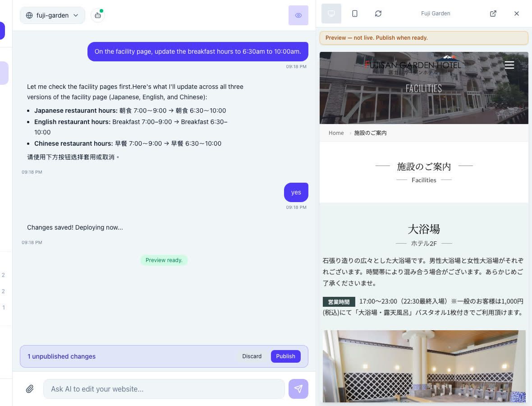This screenshot has width=532, height=406.
Task: Click the Fujisan Garden Hotel logo
Action: pyautogui.click(x=412, y=65)
